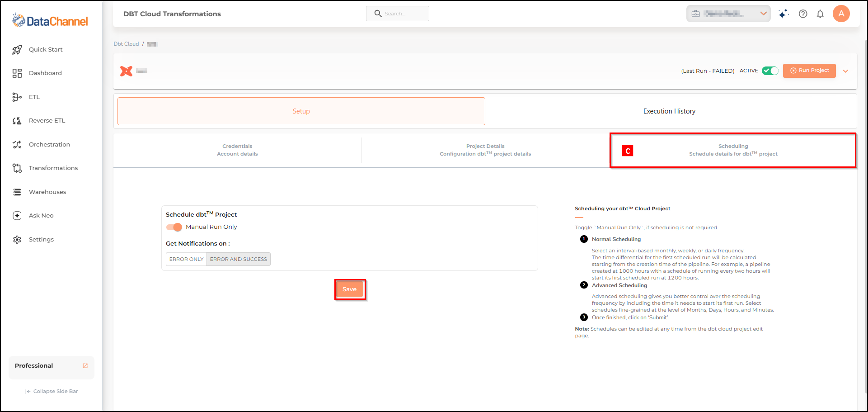This screenshot has width=868, height=412.
Task: Click the Save button
Action: point(350,289)
